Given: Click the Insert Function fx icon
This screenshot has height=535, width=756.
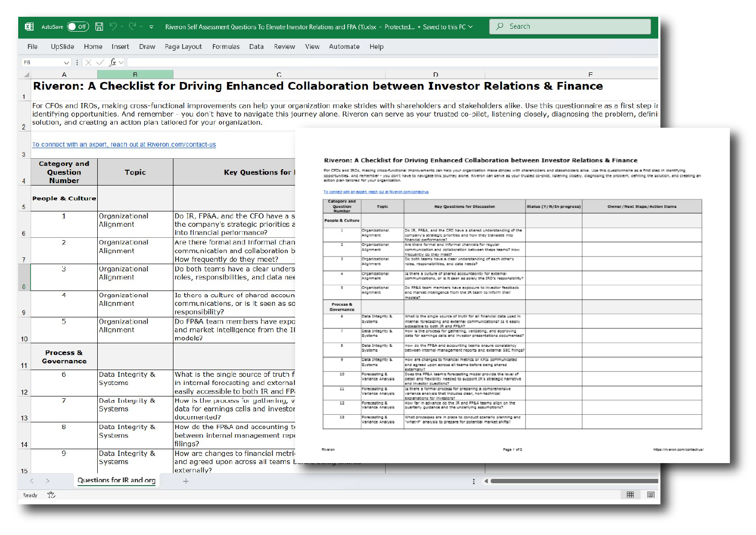Looking at the screenshot, I should [113, 62].
